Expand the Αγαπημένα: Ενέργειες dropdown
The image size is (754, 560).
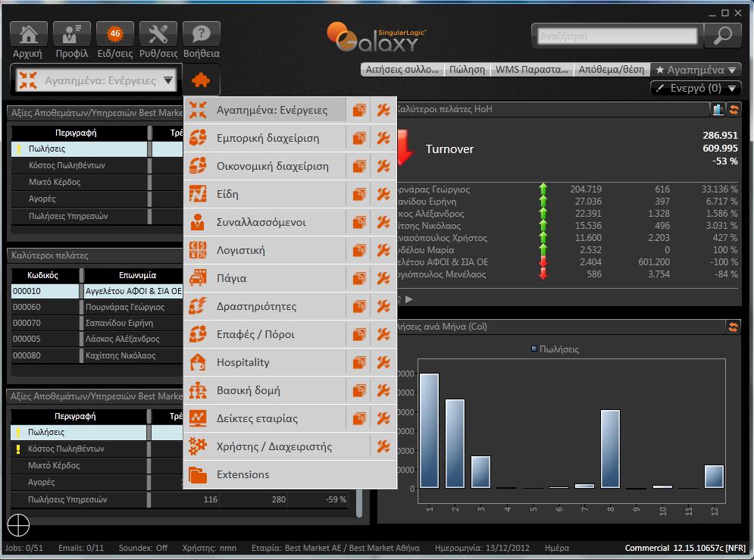[x=168, y=80]
